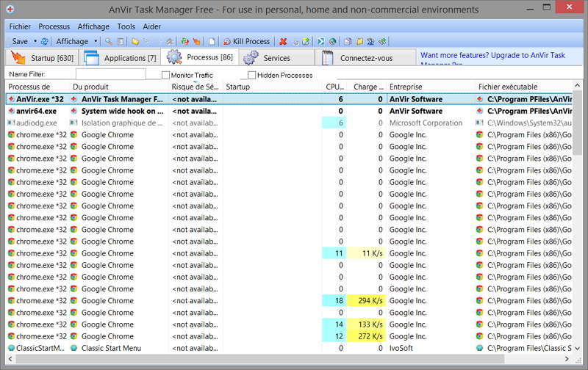This screenshot has height=370, width=588.
Task: Click the orange hand toolbar icon
Action: 196,42
